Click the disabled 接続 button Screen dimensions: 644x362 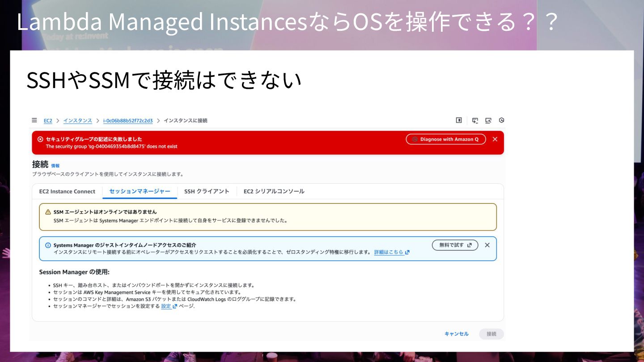click(491, 334)
